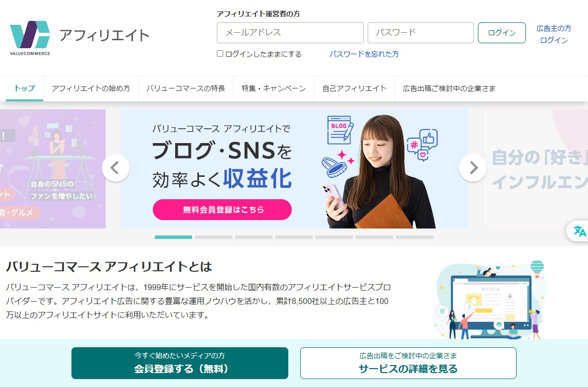Select the second carousel indicator bar
Viewport: 588px width, 387px height.
pyautogui.click(x=213, y=237)
